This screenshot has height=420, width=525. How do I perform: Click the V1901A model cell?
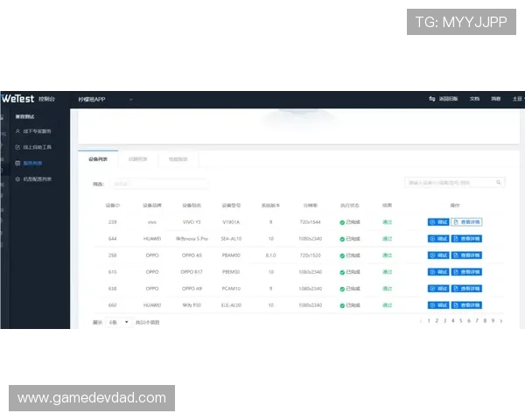(x=231, y=222)
